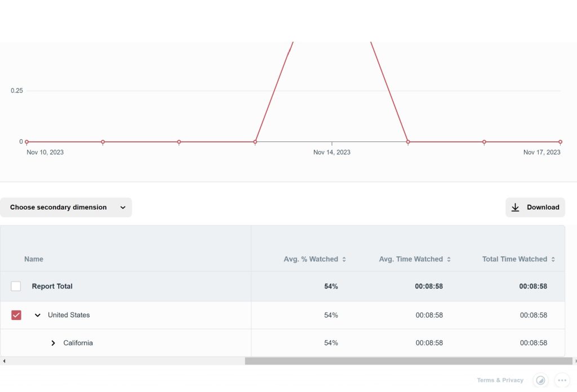The width and height of the screenshot is (577, 392).
Task: Click the download arrow icon
Action: coord(515,207)
